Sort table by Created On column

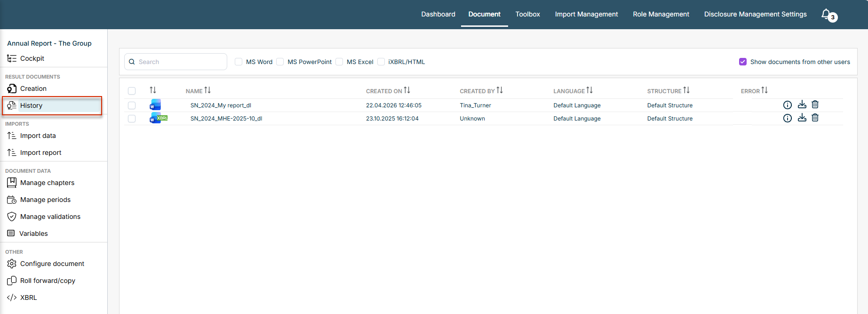(407, 90)
